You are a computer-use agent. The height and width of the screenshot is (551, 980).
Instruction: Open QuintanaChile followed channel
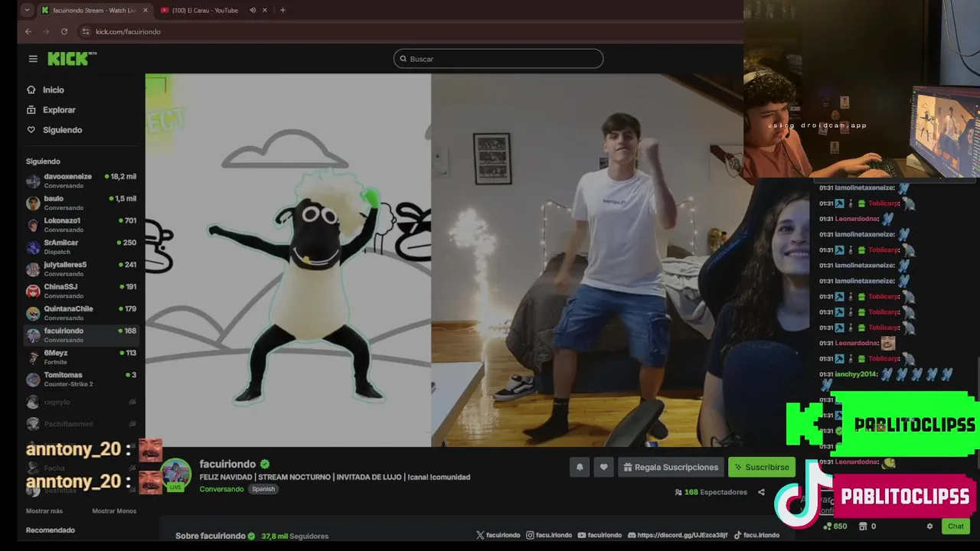(x=81, y=313)
